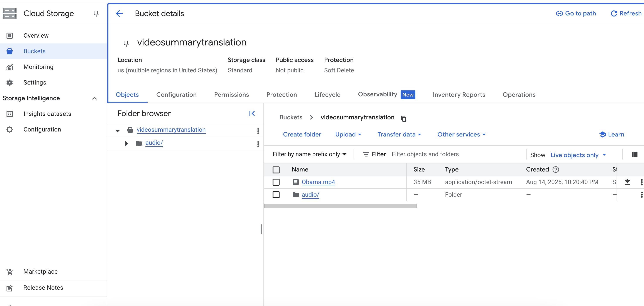Screen dimensions: 644x306
Task: Open the Lifecycle tab
Action: click(x=327, y=95)
